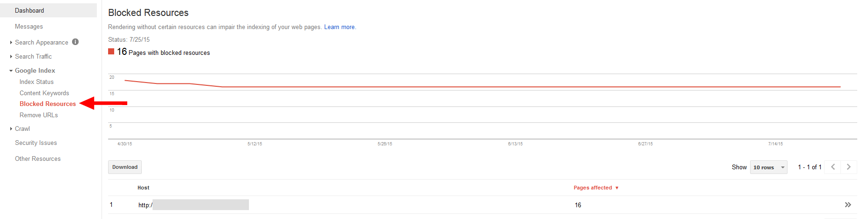Image resolution: width=868 pixels, height=219 pixels.
Task: Select Content Keywords in sidebar
Action: click(44, 93)
